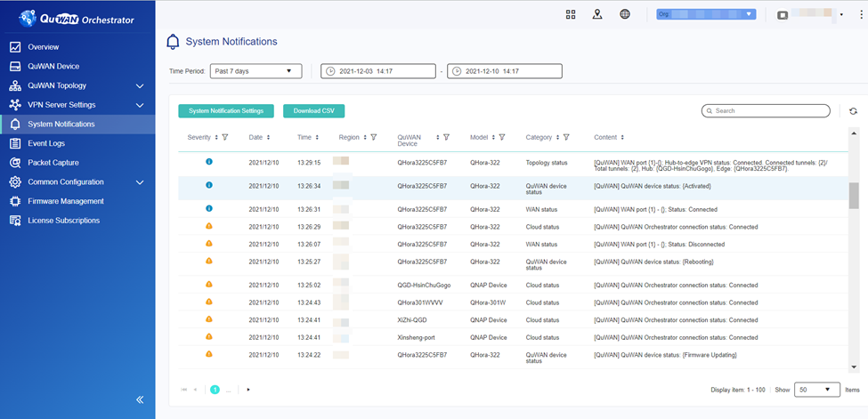
Task: Click the Download CSV button
Action: 314,110
